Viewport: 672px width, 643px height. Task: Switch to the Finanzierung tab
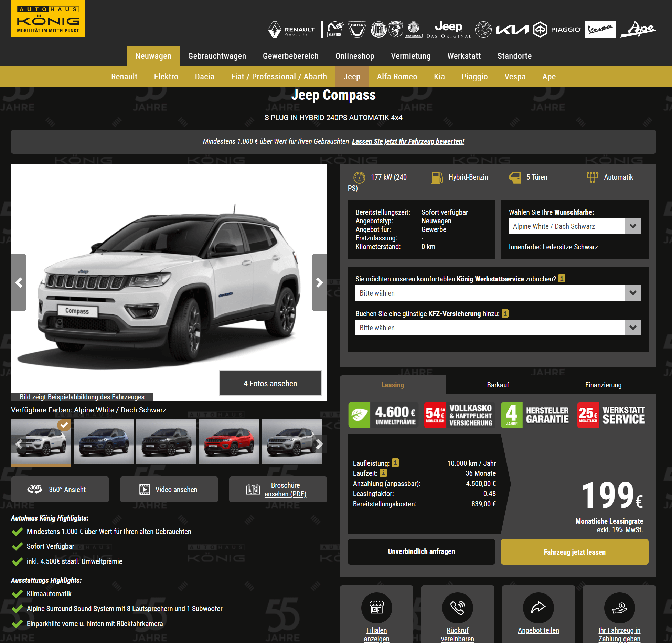pos(603,385)
